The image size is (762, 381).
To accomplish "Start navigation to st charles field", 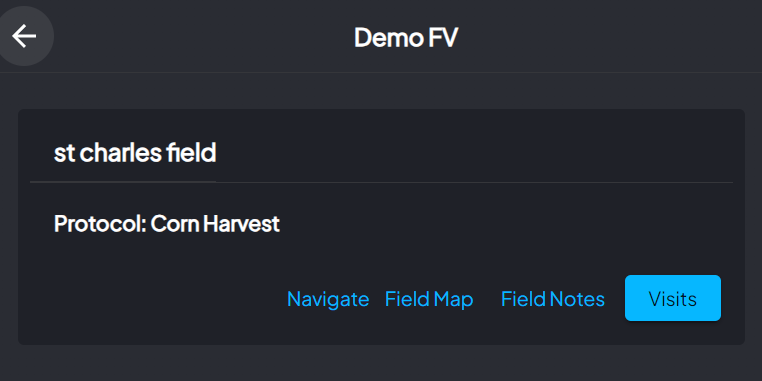I will pos(328,299).
